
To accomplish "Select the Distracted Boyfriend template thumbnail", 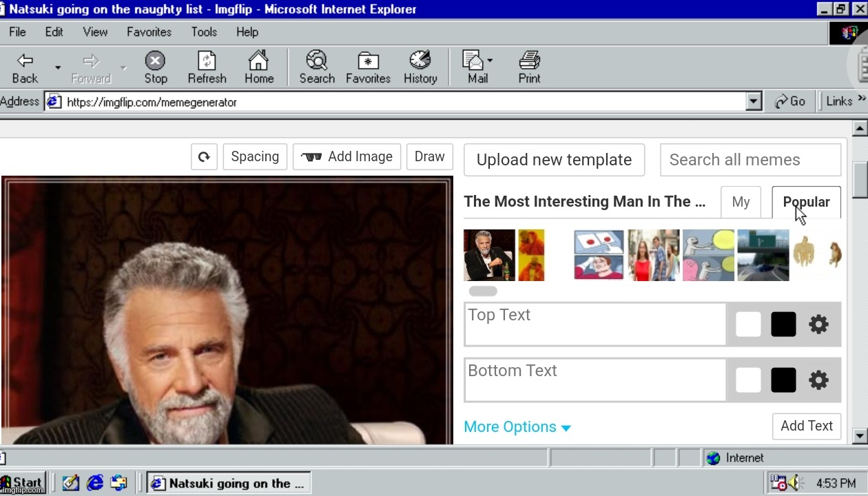I will pos(654,255).
